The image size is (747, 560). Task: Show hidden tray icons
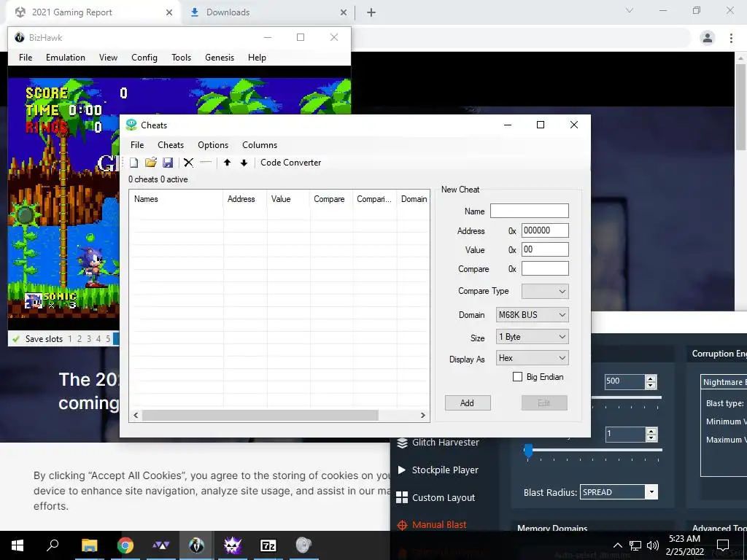617,545
